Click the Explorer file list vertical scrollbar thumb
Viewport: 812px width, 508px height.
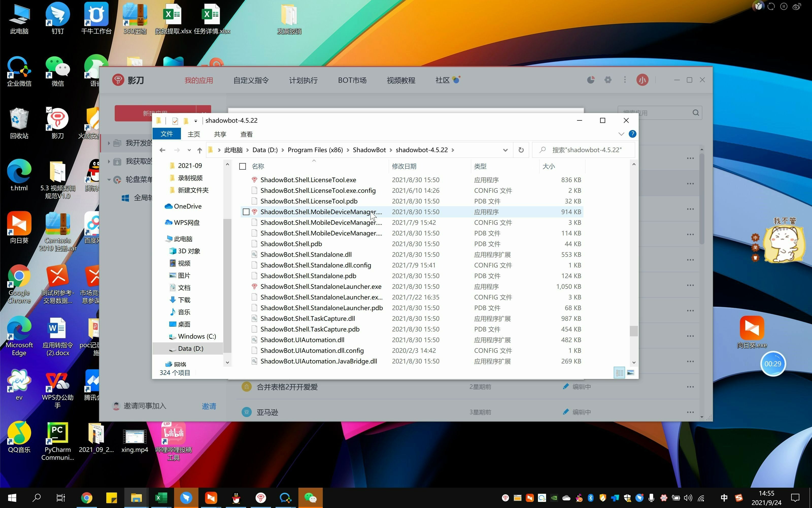(x=634, y=331)
